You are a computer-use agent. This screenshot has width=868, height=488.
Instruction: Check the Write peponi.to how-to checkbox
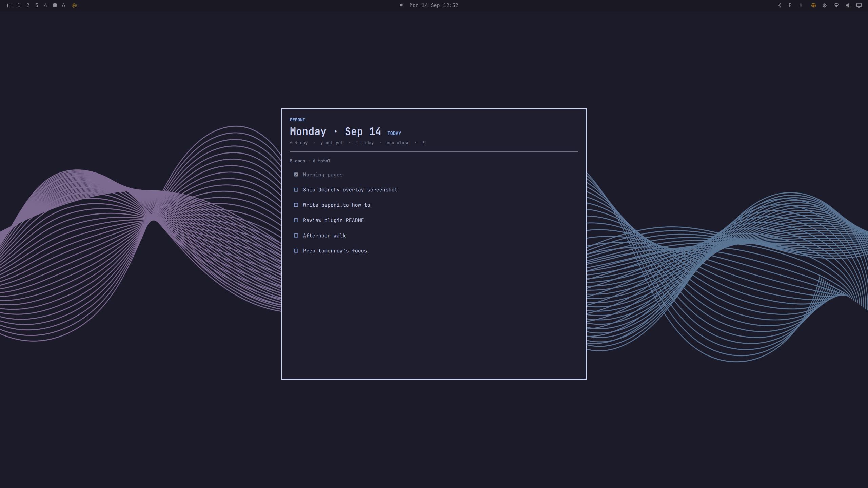[x=296, y=205]
